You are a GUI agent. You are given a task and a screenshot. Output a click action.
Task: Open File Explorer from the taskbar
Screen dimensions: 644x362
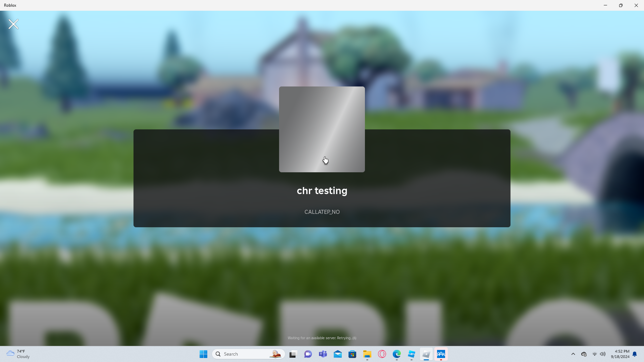pos(367,354)
